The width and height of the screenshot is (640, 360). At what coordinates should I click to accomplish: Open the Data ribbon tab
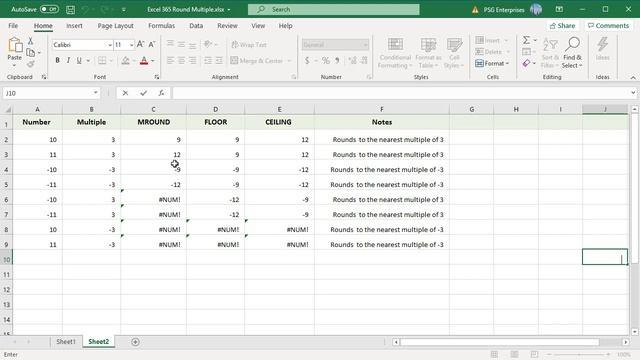click(196, 26)
